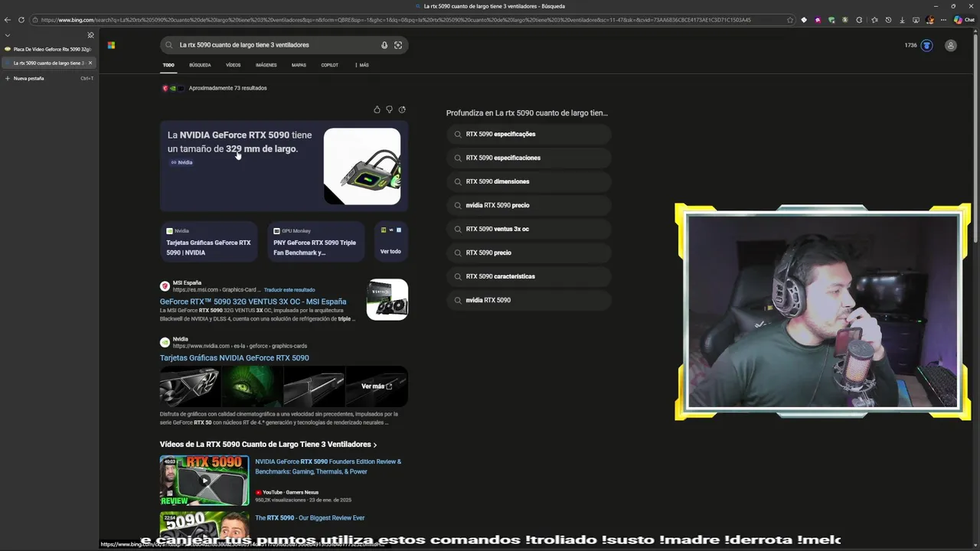Search RTX 5090 dimensiones suggestion
Image resolution: width=980 pixels, height=551 pixels.
point(528,181)
